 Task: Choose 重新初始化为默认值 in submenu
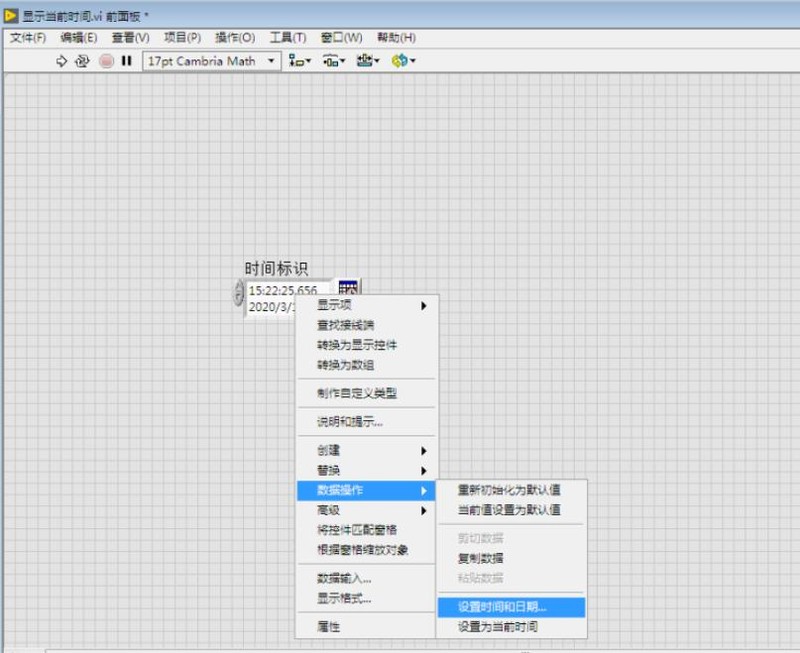511,490
